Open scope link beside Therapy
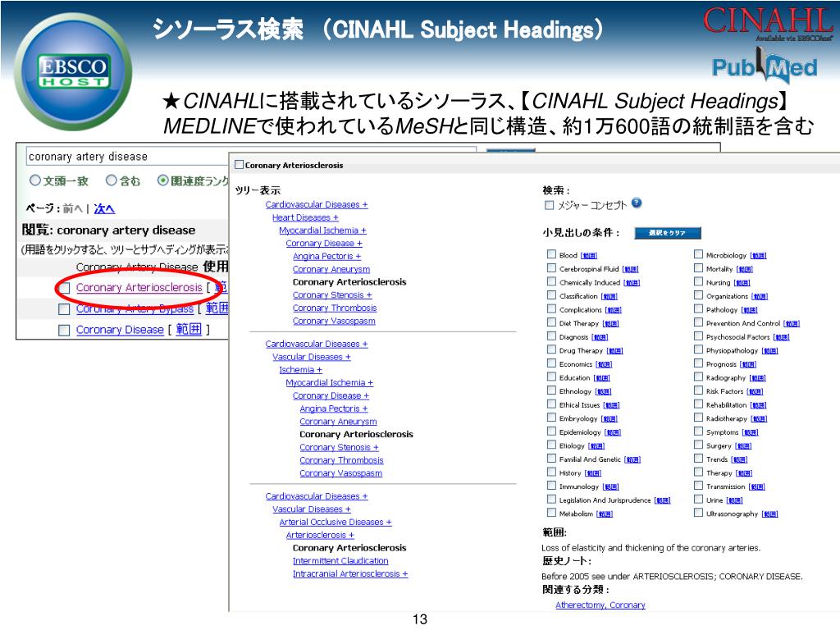Screen dimensions: 840x630 pyautogui.click(x=744, y=473)
